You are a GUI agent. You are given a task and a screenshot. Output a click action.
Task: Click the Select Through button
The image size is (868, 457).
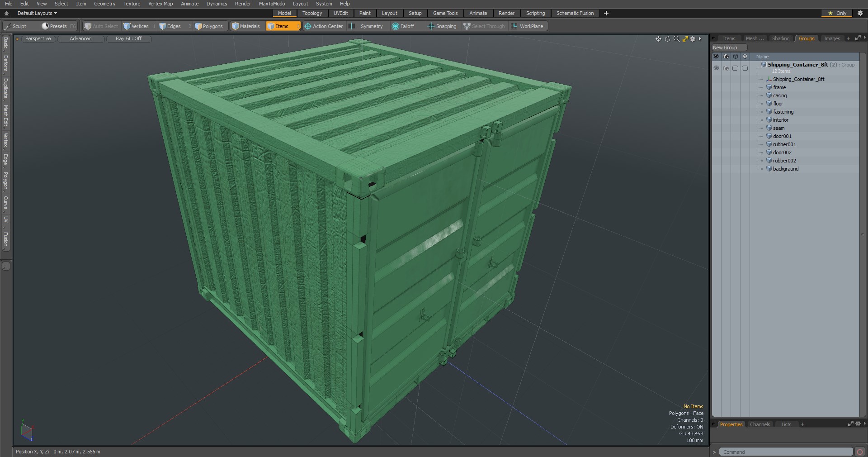pyautogui.click(x=484, y=26)
